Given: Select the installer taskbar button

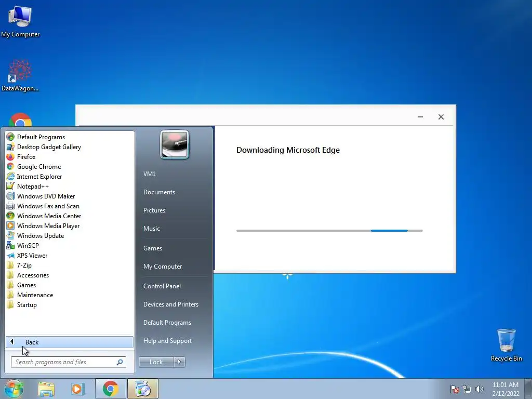Looking at the screenshot, I should pos(143,389).
